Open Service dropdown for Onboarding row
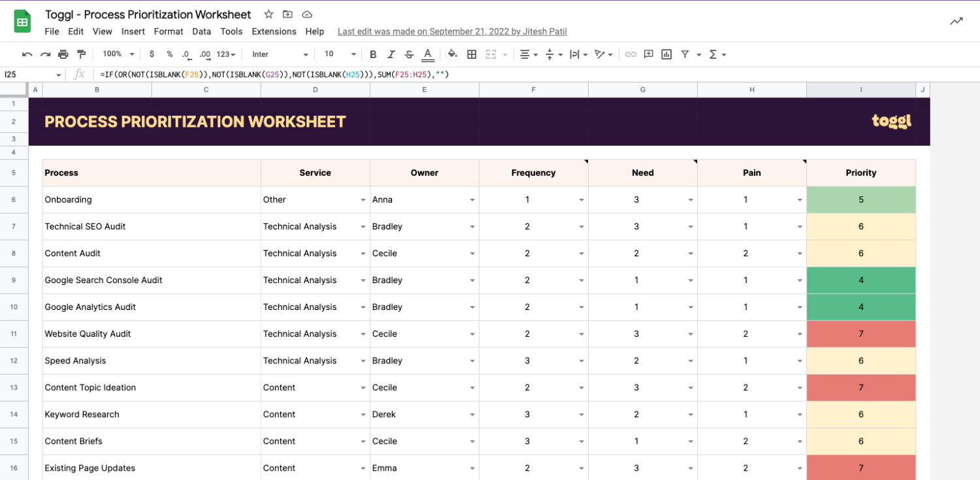Screen dimensions: 980x480 point(363,200)
